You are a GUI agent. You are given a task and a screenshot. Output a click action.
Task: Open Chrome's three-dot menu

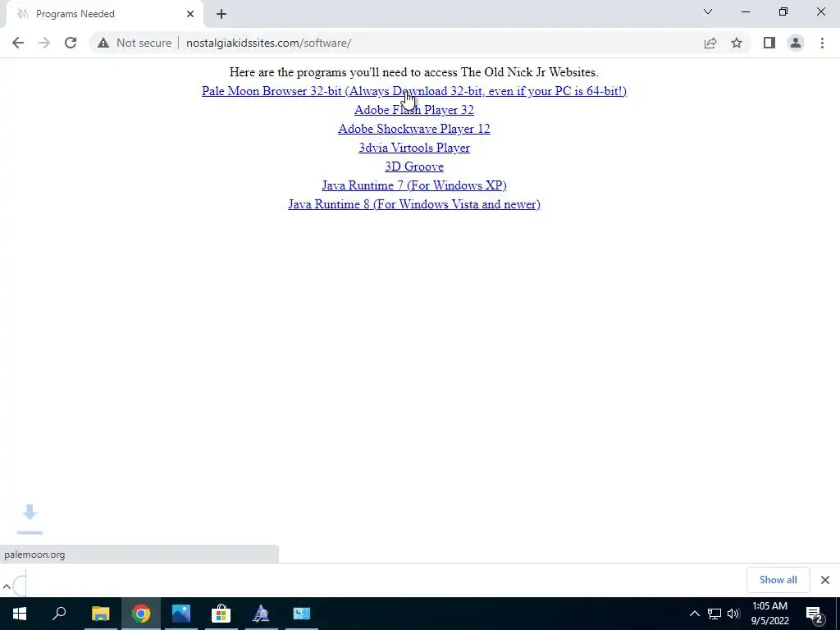pos(822,43)
